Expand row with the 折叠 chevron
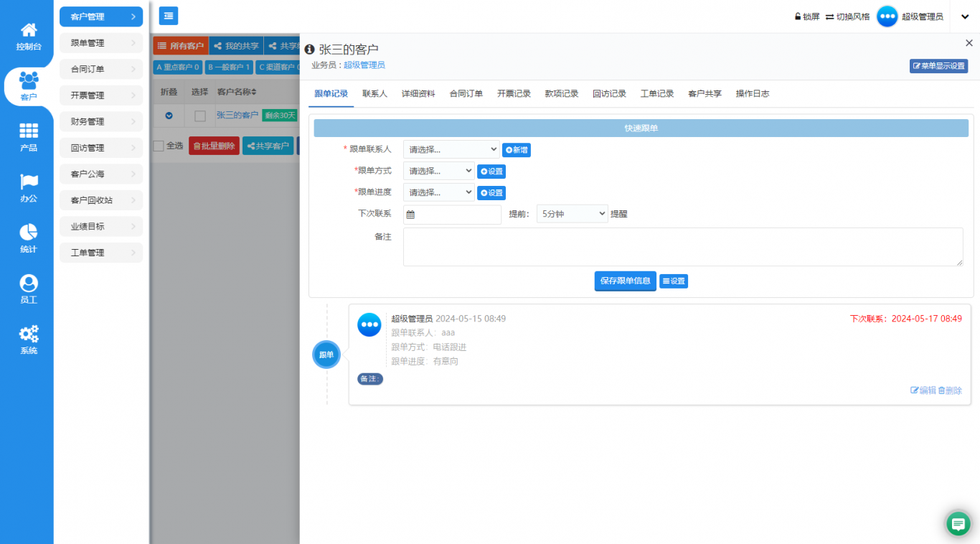This screenshot has width=980, height=544. [x=169, y=116]
